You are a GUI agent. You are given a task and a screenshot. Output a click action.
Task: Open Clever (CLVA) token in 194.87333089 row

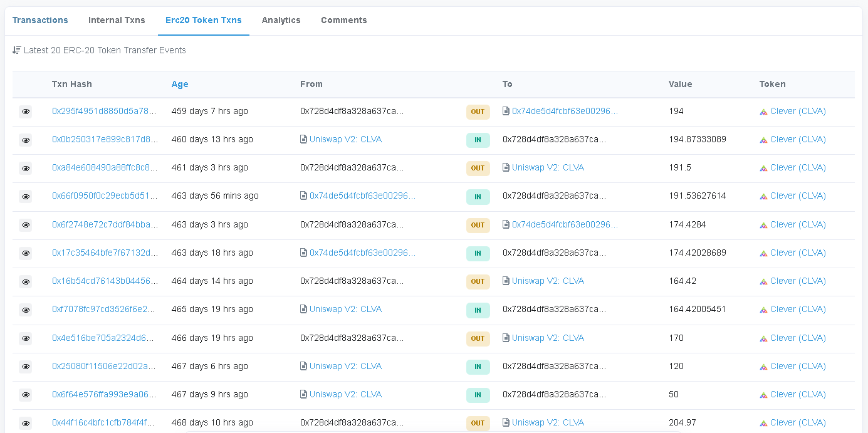pyautogui.click(x=798, y=139)
